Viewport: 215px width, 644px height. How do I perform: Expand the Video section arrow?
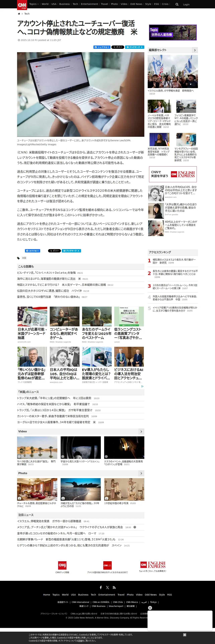[141, 432]
